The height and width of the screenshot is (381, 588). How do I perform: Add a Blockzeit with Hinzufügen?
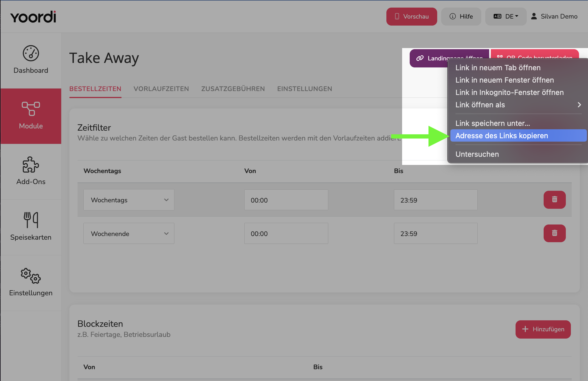click(543, 329)
